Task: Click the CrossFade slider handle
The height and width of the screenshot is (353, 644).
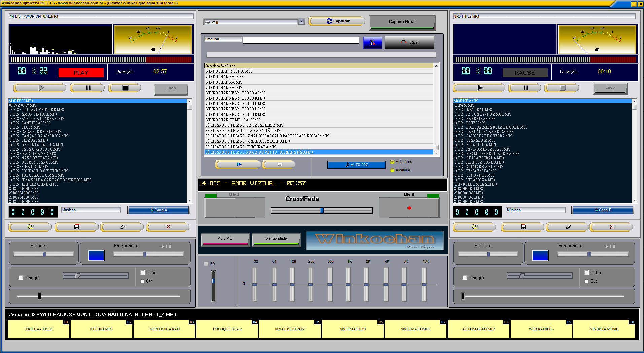Action: pyautogui.click(x=322, y=211)
